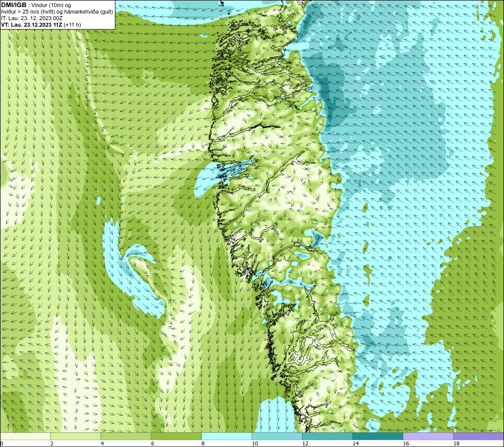
Task: Click the purple legend swatch above 18
Action: click(478, 436)
